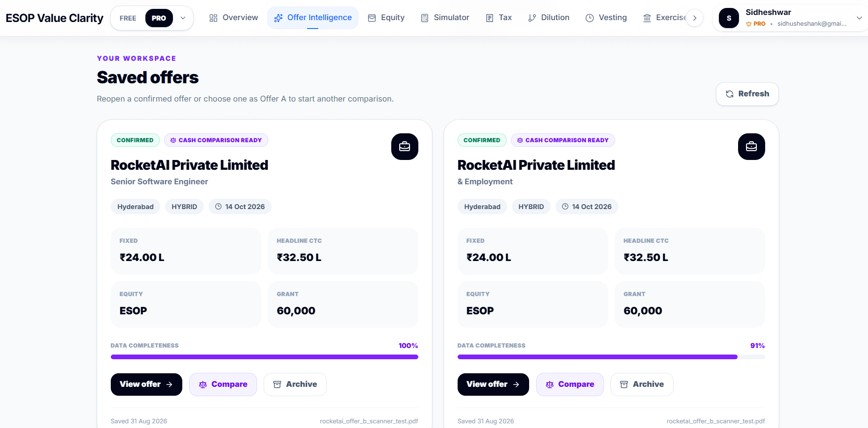Image resolution: width=868 pixels, height=428 pixels.
Task: Click the 'Saved offers' heading
Action: (x=148, y=78)
